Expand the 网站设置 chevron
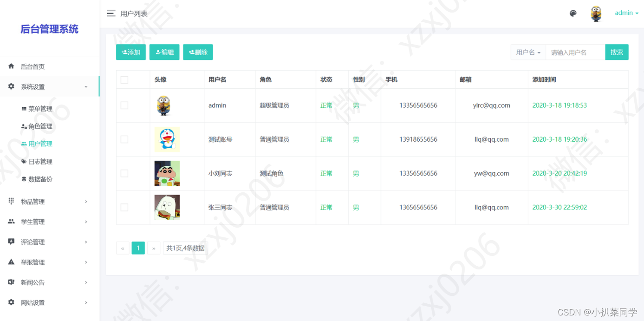 coord(86,303)
